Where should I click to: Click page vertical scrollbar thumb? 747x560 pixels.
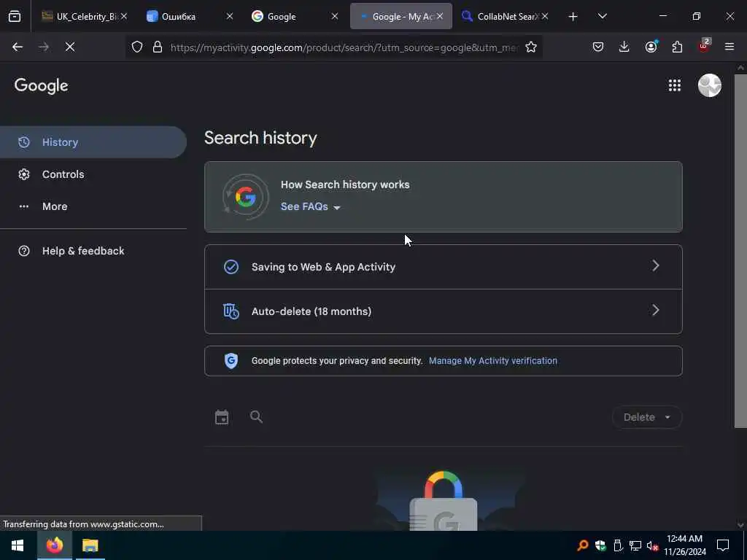[x=740, y=251]
